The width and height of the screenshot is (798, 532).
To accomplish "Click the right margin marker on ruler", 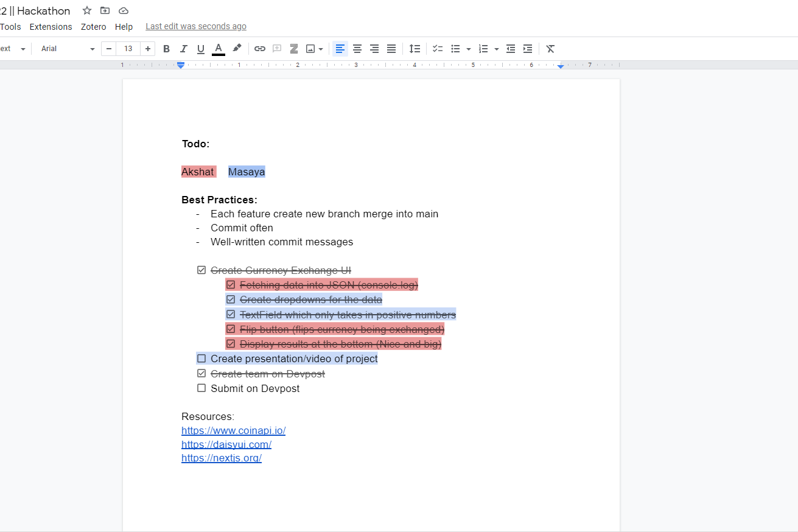I will [561, 65].
